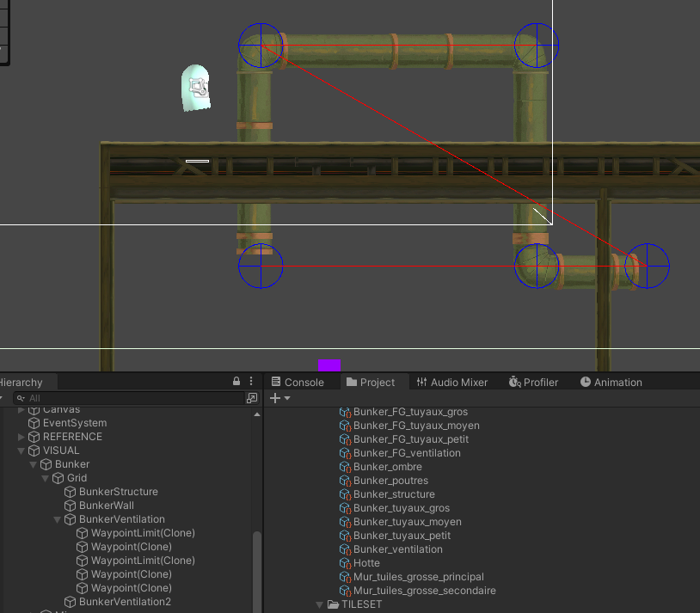Click the search-in-scene icon beside the search bar
The width and height of the screenshot is (700, 613).
point(251,398)
